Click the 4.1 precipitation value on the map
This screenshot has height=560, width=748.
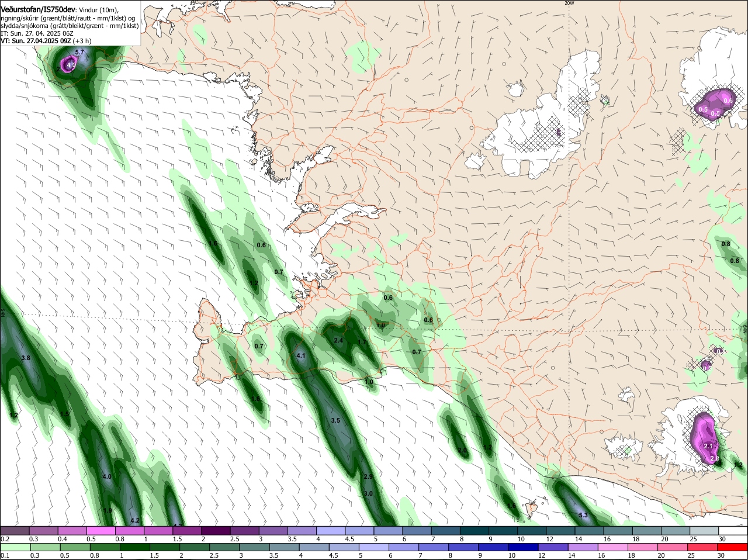pos(302,356)
